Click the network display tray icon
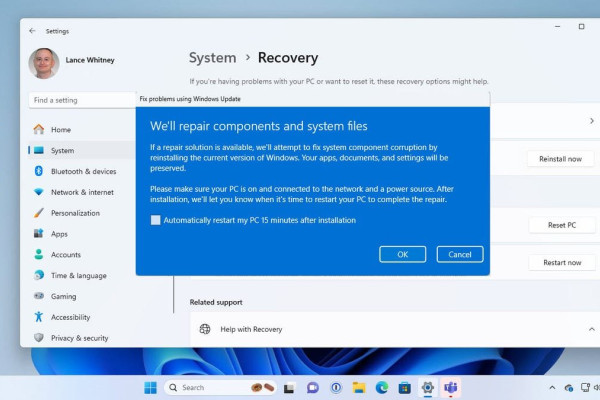The image size is (600, 400). (585, 387)
